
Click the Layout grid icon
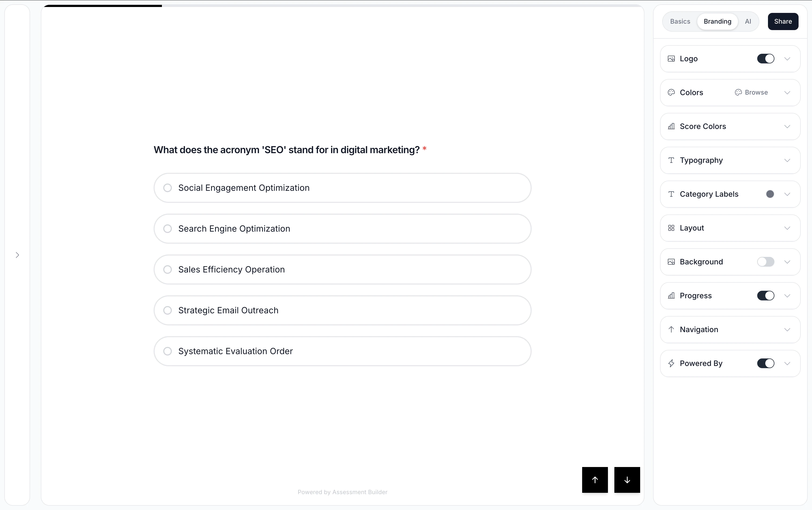pos(671,228)
